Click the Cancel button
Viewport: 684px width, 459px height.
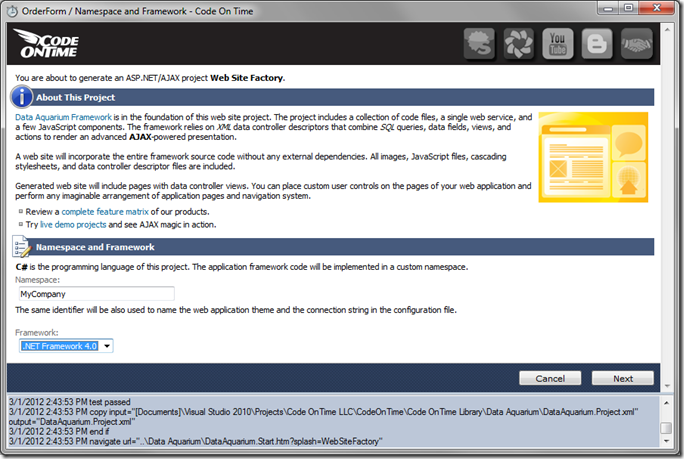click(x=550, y=378)
